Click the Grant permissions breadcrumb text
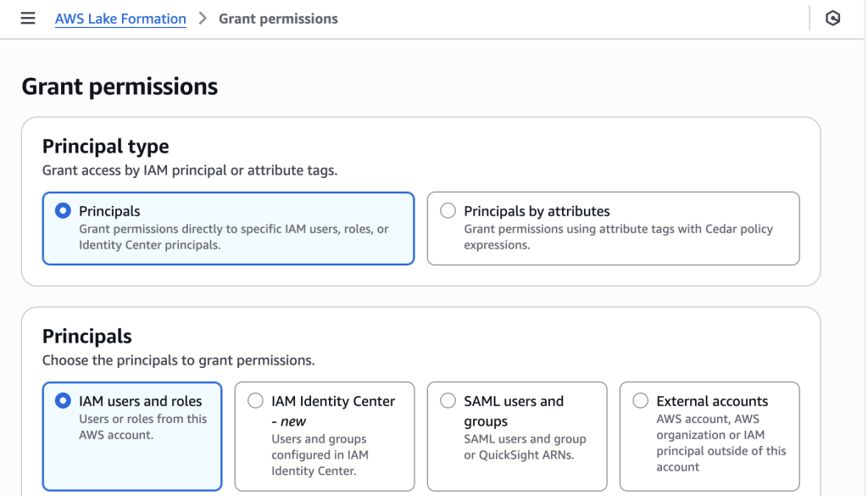Image resolution: width=868 pixels, height=496 pixels. (x=278, y=19)
